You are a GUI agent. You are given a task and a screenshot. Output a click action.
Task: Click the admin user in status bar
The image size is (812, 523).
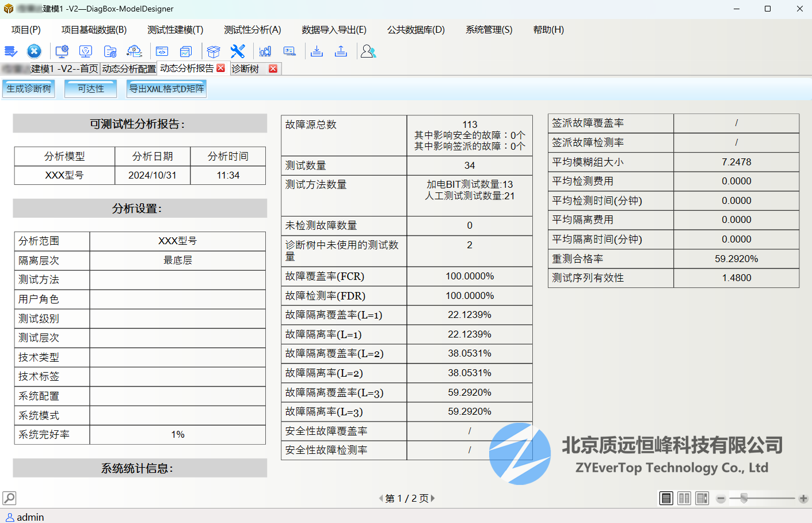pyautogui.click(x=25, y=517)
